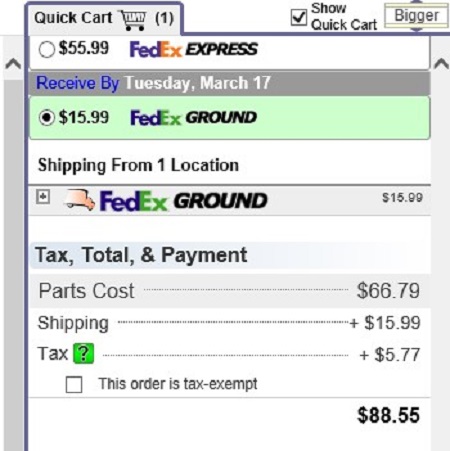450x451 pixels.
Task: Open the Quick Cart tab
Action: (x=104, y=19)
